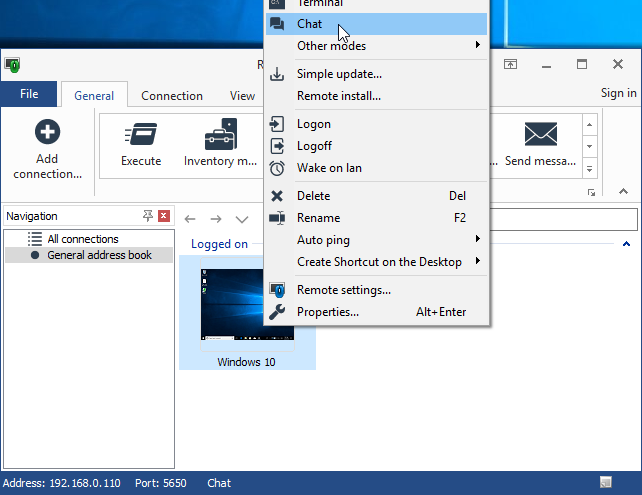Choose Simple update… from the menu
Image resolution: width=642 pixels, height=495 pixels.
376,74
